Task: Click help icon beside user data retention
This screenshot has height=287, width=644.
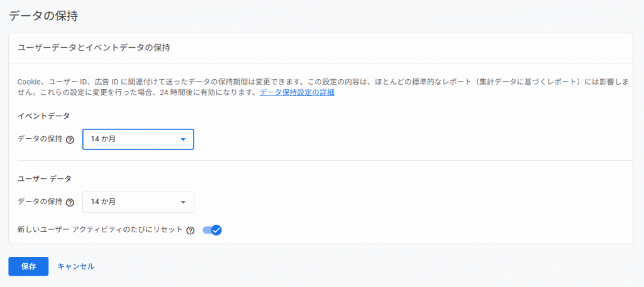Action: (70, 202)
